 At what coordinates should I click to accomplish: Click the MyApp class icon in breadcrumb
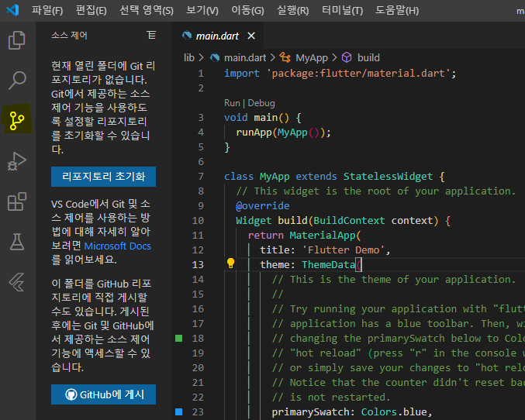(285, 57)
